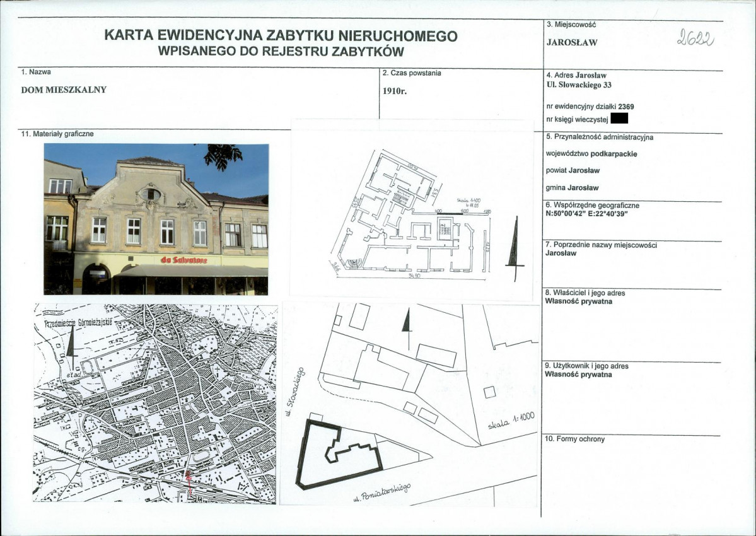Click the label '7. Poprzednie nazwy miejscowości'
The width and height of the screenshot is (756, 536).
click(x=602, y=245)
